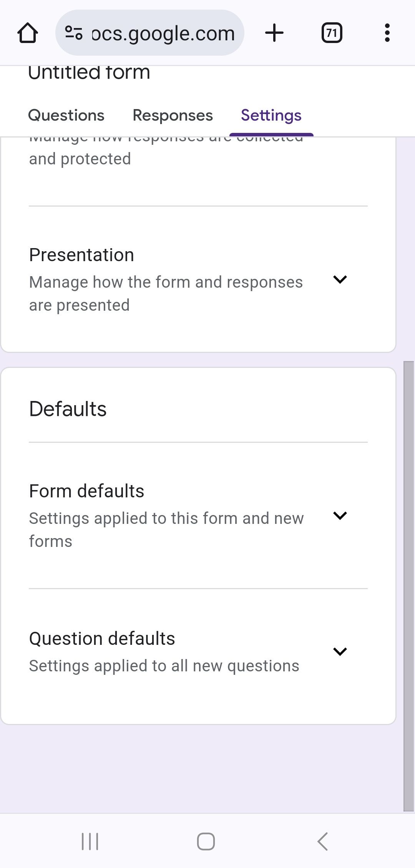Viewport: 415px width, 868px height.
Task: Switch to the Questions tab
Action: 66,115
